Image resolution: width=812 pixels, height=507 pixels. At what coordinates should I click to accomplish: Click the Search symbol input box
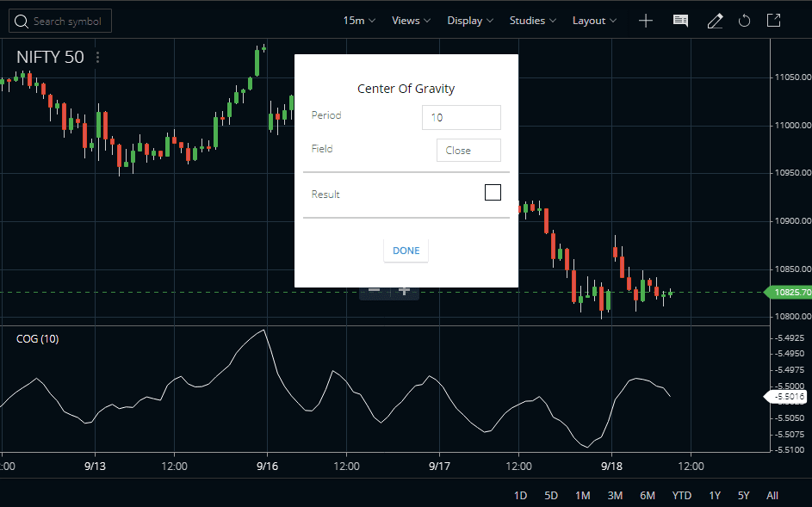tap(60, 22)
